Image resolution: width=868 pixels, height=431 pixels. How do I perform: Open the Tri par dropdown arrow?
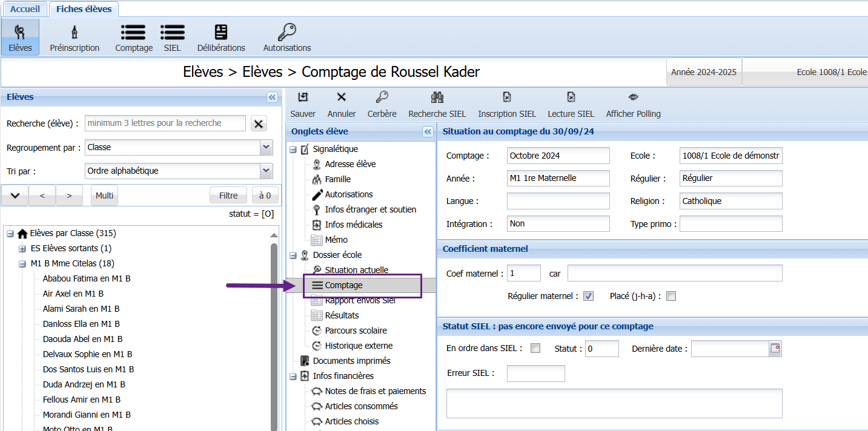(266, 171)
